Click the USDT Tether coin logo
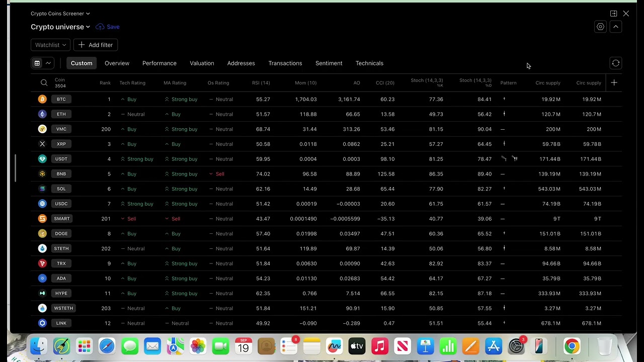The height and width of the screenshot is (362, 644). (x=42, y=159)
